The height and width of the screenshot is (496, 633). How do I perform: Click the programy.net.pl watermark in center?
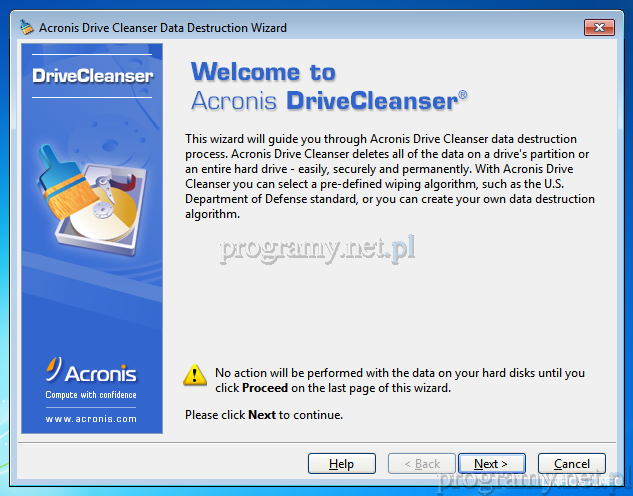point(316,246)
